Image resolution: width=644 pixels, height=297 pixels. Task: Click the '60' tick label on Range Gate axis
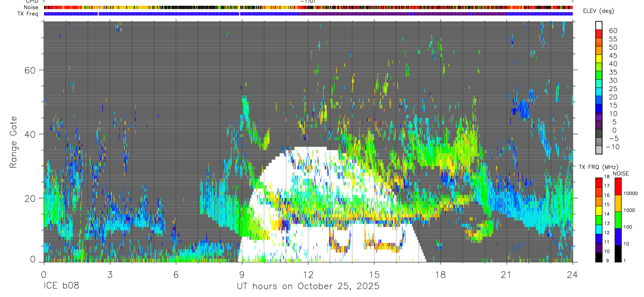click(x=29, y=70)
